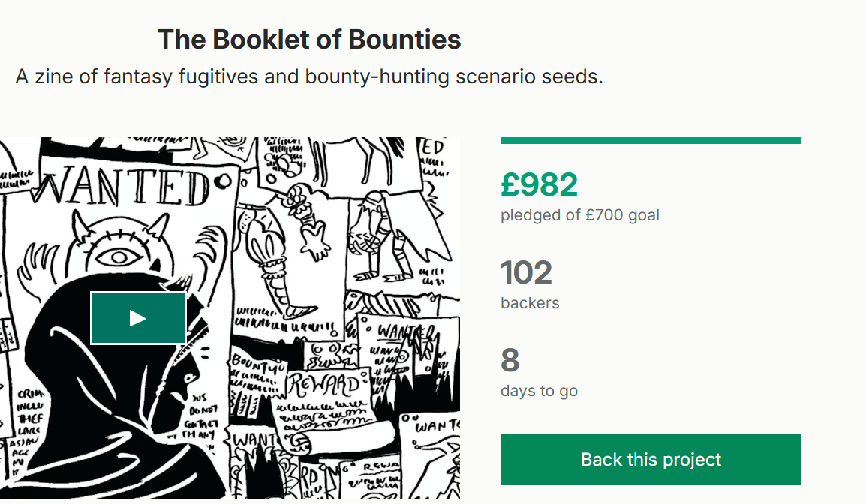Image resolution: width=866 pixels, height=504 pixels.
Task: Click the pledged of £700 goal text
Action: [580, 216]
